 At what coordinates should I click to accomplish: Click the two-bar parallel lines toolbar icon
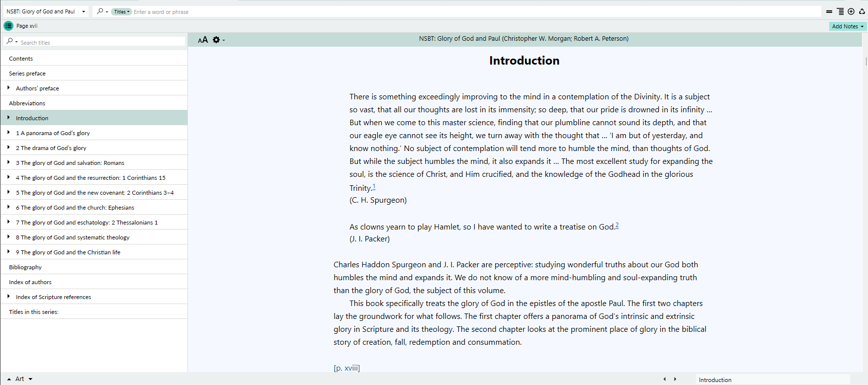(829, 11)
